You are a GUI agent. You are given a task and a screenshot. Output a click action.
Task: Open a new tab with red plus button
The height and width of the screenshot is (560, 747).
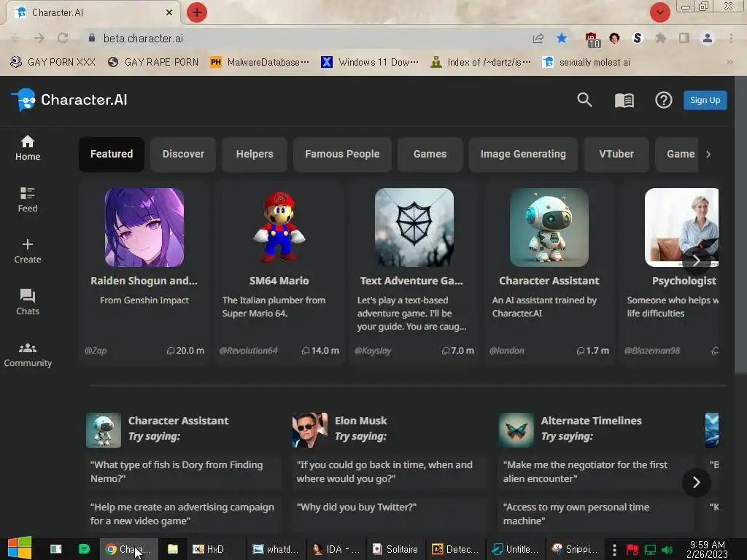[197, 13]
